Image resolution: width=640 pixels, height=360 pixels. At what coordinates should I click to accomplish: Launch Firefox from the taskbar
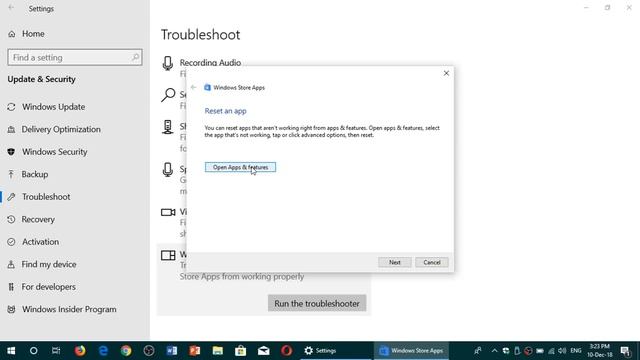point(80,351)
